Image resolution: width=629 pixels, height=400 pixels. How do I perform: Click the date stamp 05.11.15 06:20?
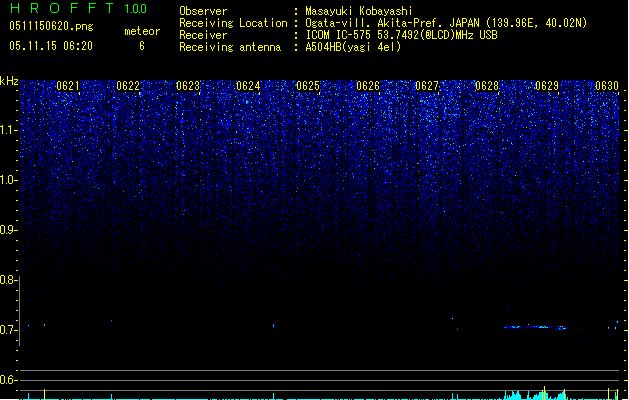[x=51, y=46]
